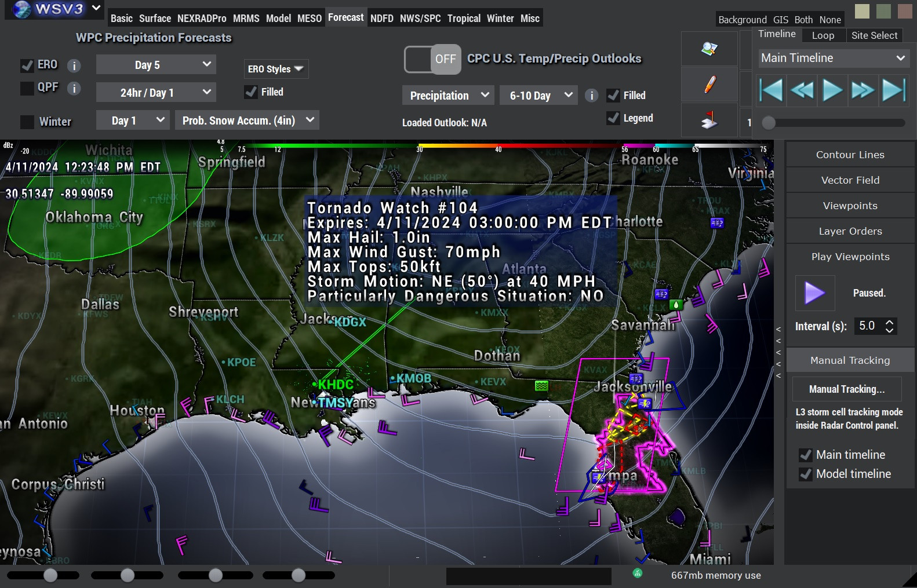Toggle the CPC Outlooks OFF switch

pyautogui.click(x=432, y=59)
